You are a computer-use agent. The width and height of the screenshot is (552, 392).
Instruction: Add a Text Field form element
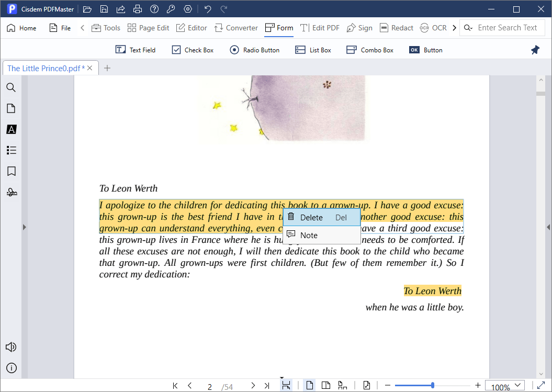click(x=136, y=50)
